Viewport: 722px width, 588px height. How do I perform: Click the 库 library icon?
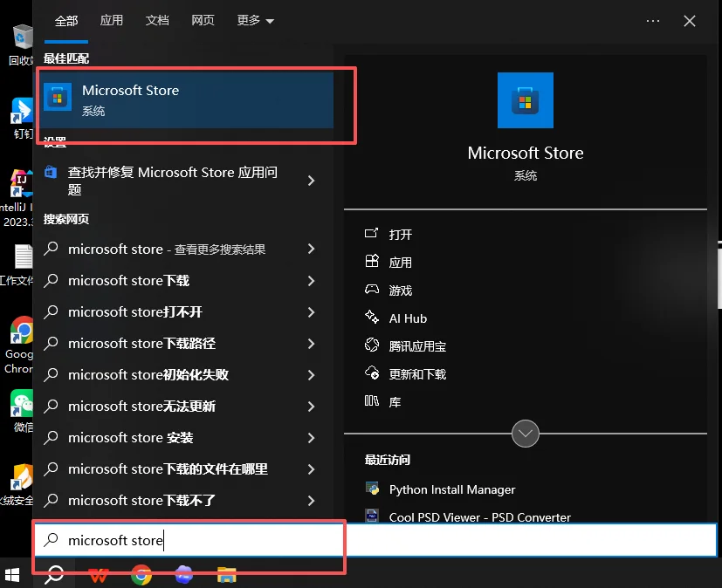tap(372, 400)
